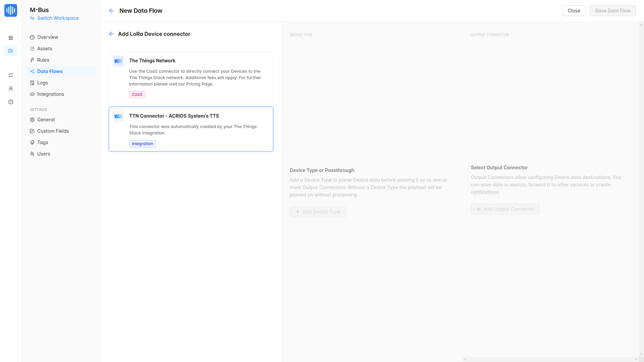This screenshot has width=644, height=362.
Task: Go back with arrow beside New Data Flow
Action: pyautogui.click(x=111, y=11)
